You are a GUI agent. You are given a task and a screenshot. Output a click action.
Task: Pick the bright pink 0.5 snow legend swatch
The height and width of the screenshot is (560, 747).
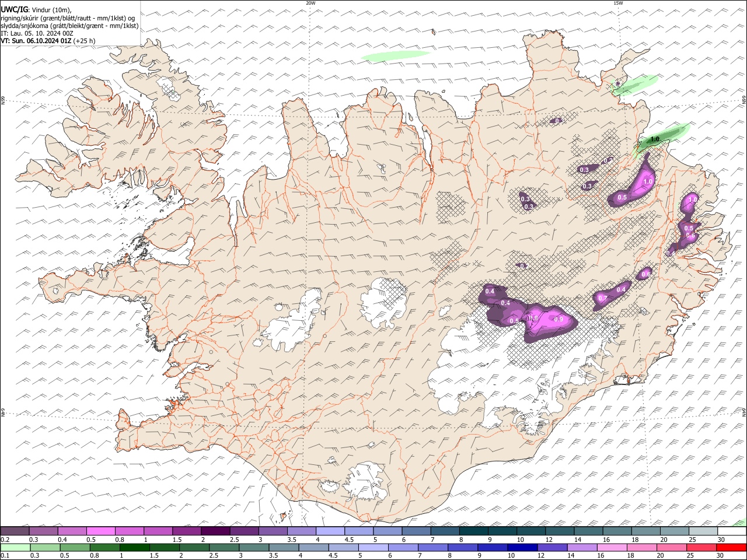100,531
